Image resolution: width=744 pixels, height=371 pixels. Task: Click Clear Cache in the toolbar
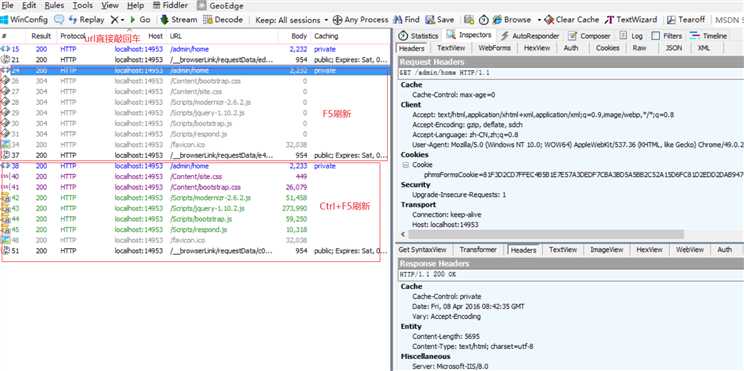click(x=572, y=19)
